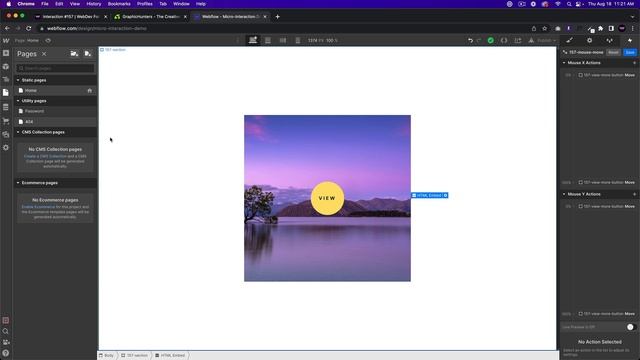Click the Search pages field

click(56, 68)
